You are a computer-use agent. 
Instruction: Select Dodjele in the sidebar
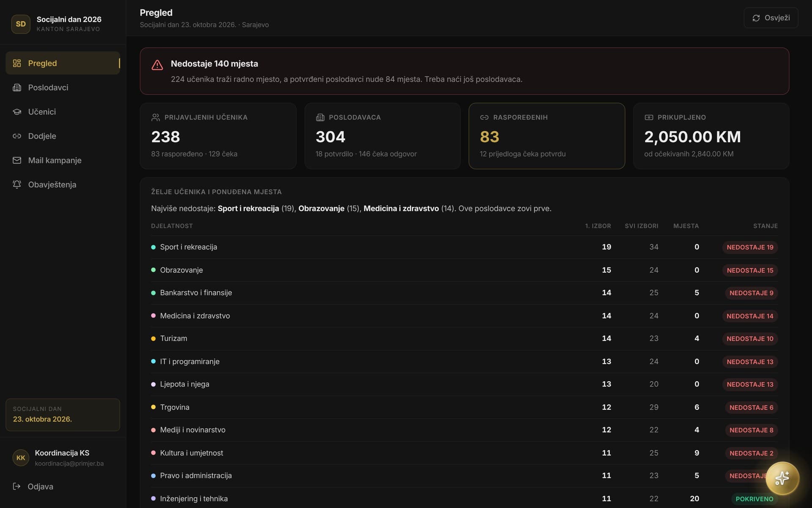[63, 136]
